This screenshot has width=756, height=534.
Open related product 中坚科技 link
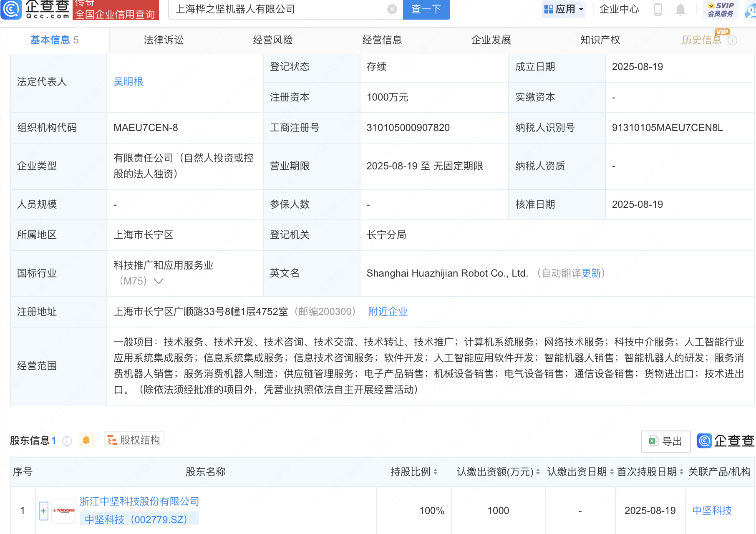pyautogui.click(x=712, y=511)
